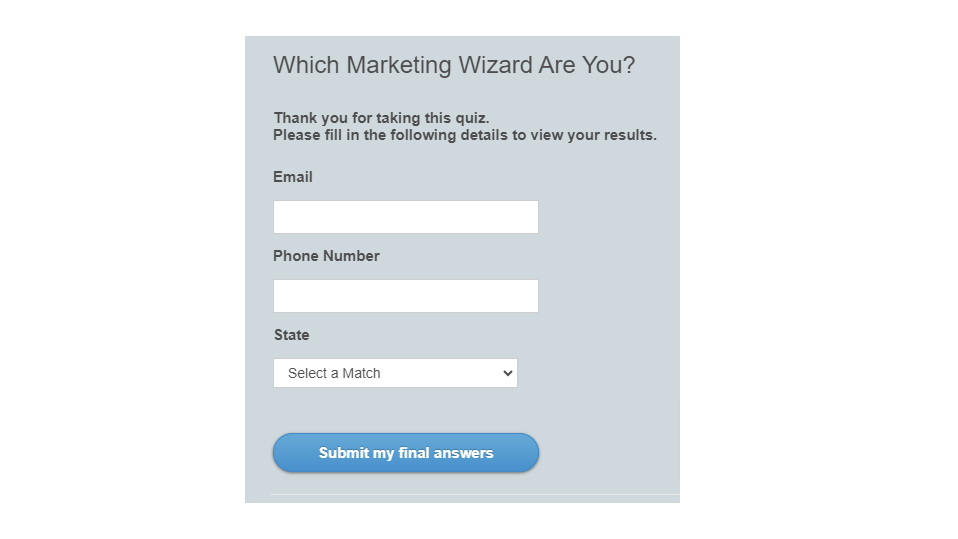Click the State dropdown arrow chevron
The height and width of the screenshot is (539, 958).
pos(508,373)
